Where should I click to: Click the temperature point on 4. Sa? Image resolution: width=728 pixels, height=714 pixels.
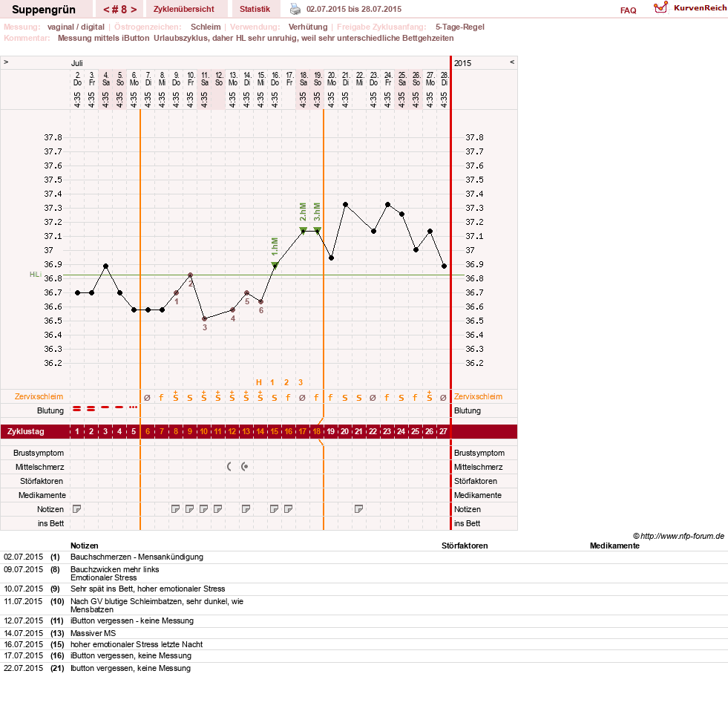point(106,266)
